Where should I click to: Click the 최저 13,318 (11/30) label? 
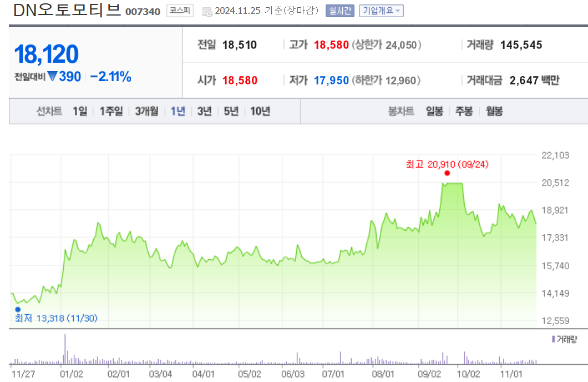point(56,318)
